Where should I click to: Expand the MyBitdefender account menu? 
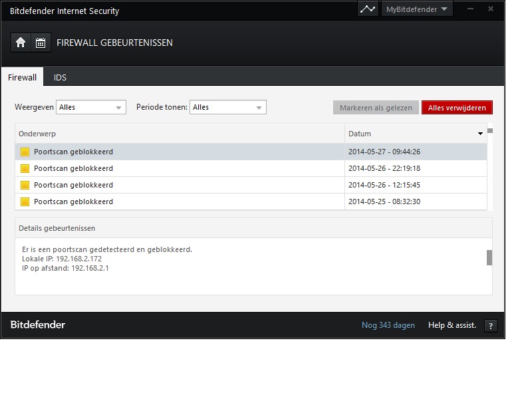pyautogui.click(x=417, y=9)
